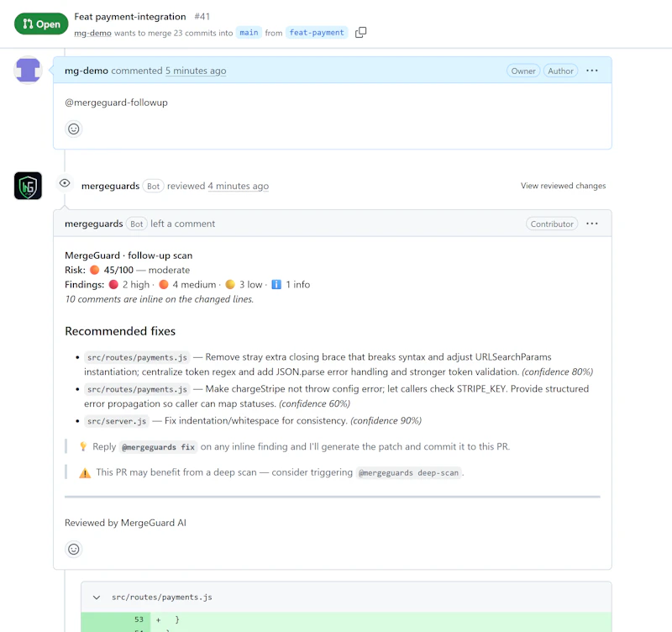Click mergeguards name in the comment header
The height and width of the screenshot is (632, 672).
[x=94, y=224]
